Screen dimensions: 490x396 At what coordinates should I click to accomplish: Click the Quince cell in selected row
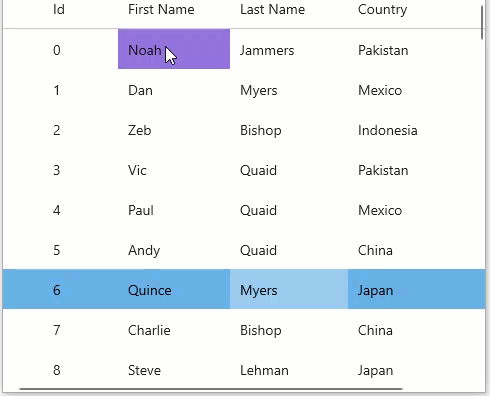[174, 289]
